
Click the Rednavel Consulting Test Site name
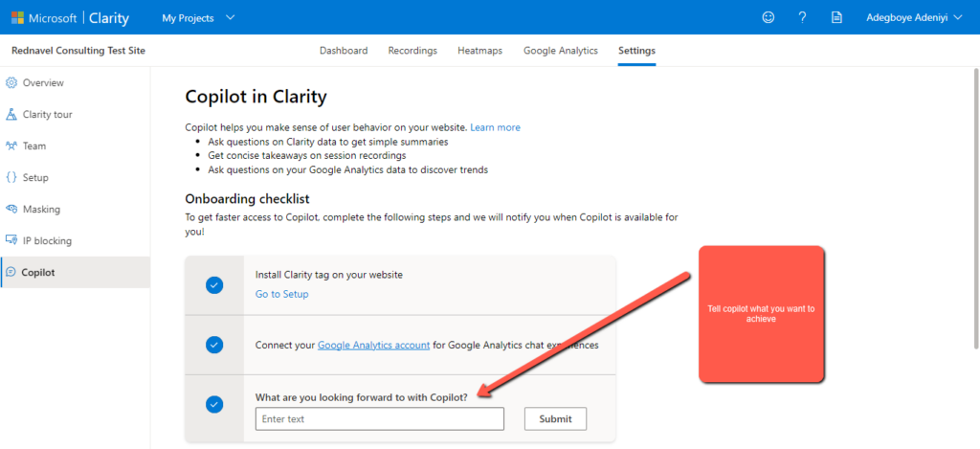(x=78, y=51)
